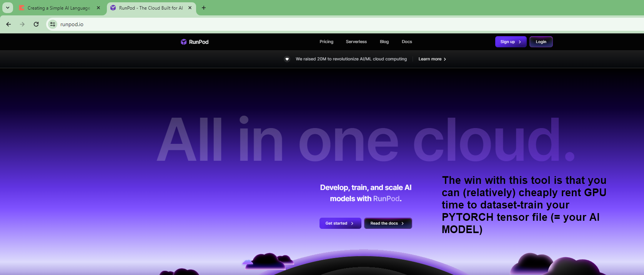The image size is (644, 275).
Task: Follow the 'Learn more' link
Action: coord(432,59)
